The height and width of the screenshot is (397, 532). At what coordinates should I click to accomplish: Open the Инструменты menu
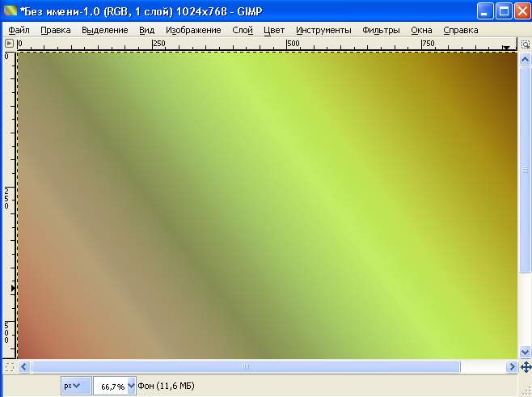[x=323, y=30]
